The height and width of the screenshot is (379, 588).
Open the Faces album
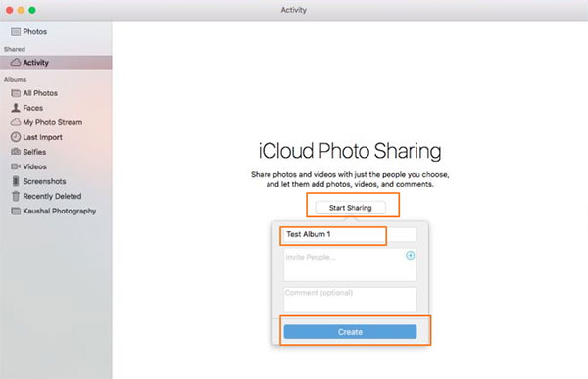(56, 108)
